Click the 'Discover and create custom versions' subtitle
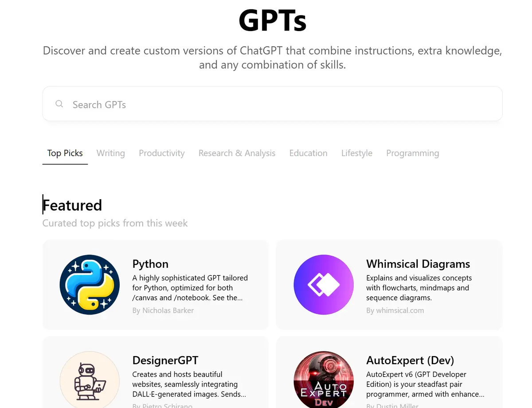 (272, 58)
